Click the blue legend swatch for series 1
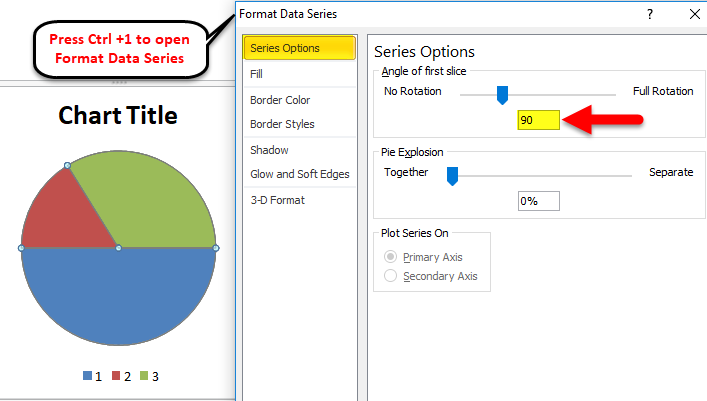The height and width of the screenshot is (401, 707). pyautogui.click(x=88, y=376)
